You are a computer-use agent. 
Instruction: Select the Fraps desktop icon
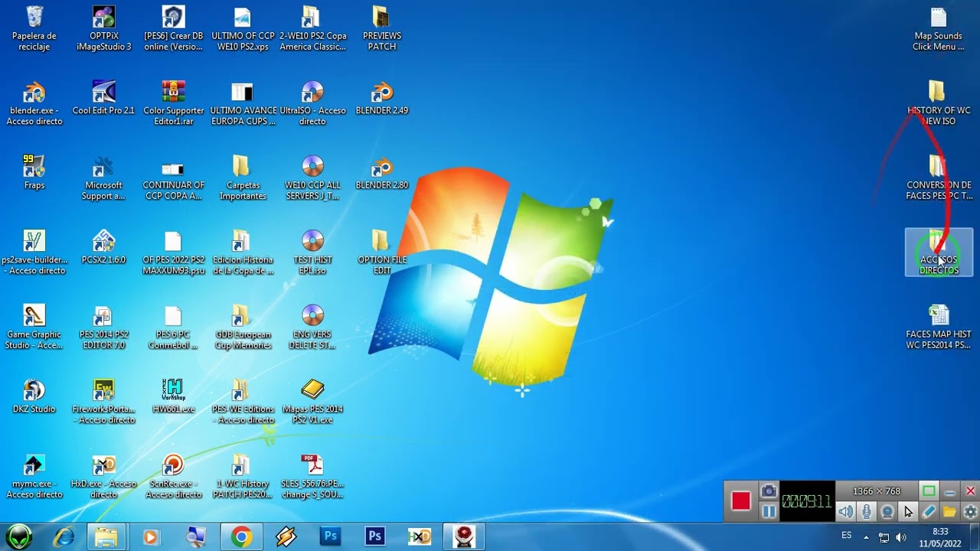pyautogui.click(x=34, y=173)
